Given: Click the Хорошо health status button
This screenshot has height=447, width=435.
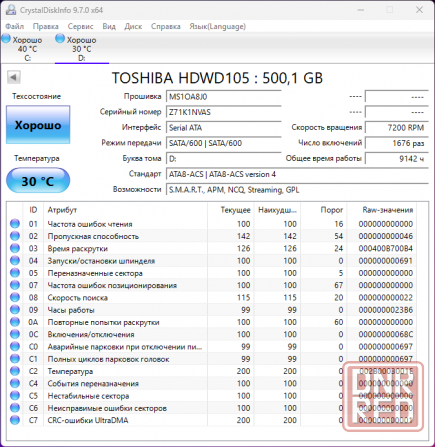Looking at the screenshot, I should click(x=38, y=125).
